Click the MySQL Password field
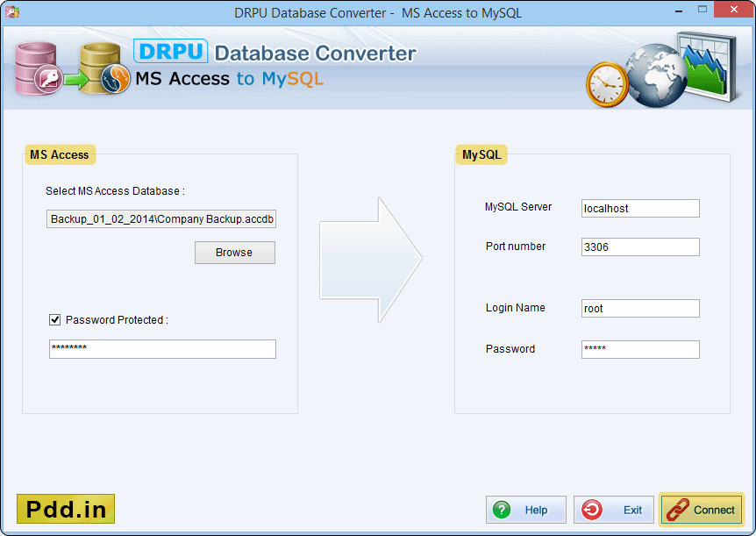The image size is (756, 536). (x=640, y=349)
